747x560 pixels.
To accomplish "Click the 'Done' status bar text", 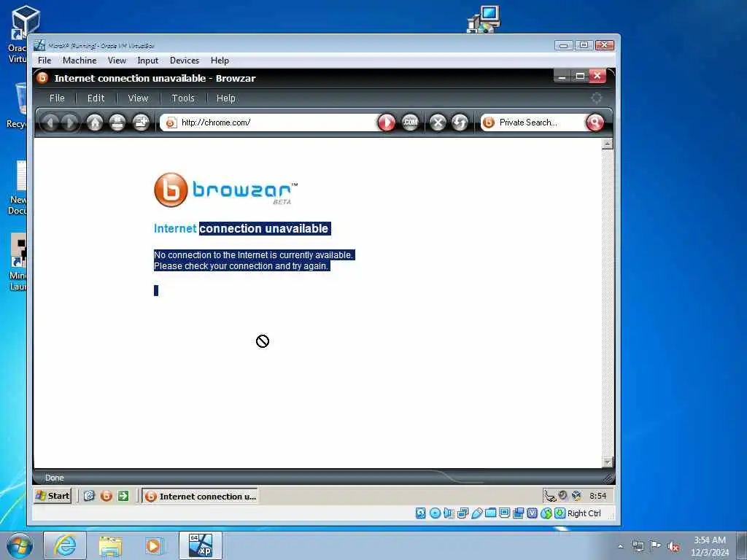I will (54, 478).
